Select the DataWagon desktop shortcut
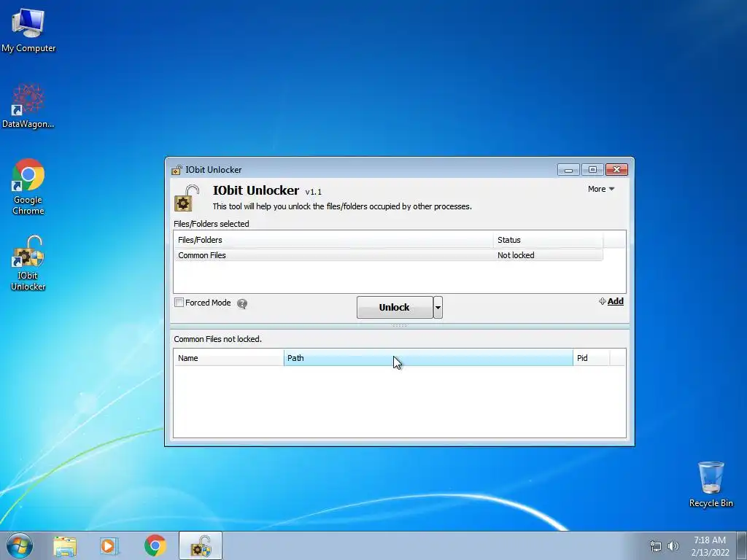Viewport: 747px width, 560px height. (28, 106)
